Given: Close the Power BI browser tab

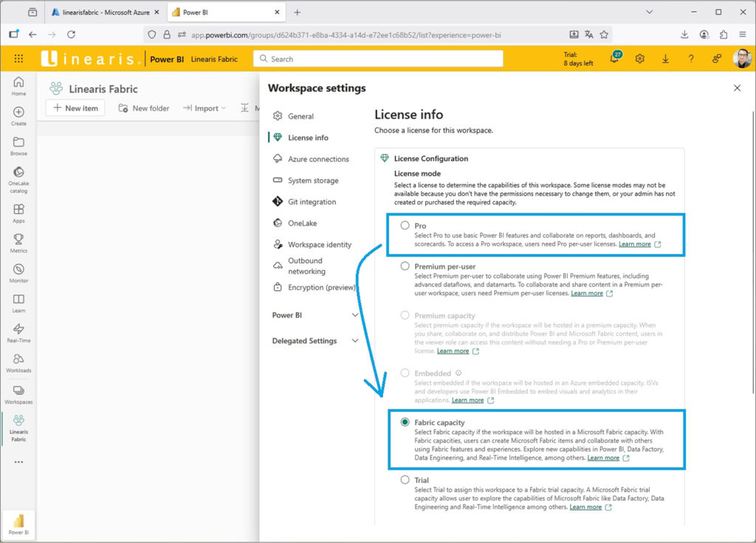Looking at the screenshot, I should click(x=277, y=12).
